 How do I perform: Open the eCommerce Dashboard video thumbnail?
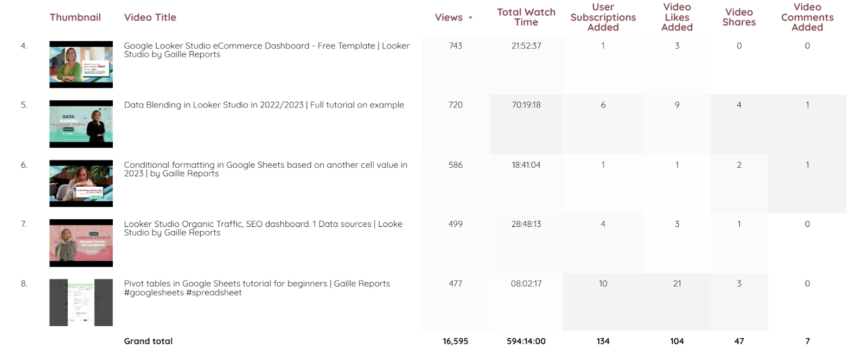click(x=81, y=65)
